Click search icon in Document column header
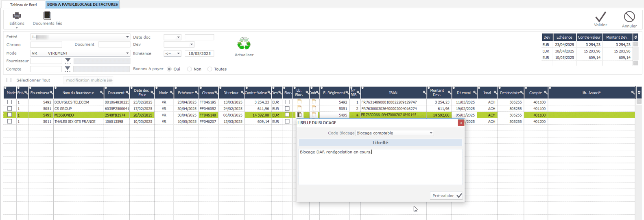This screenshot has width=644, height=220. (127, 93)
